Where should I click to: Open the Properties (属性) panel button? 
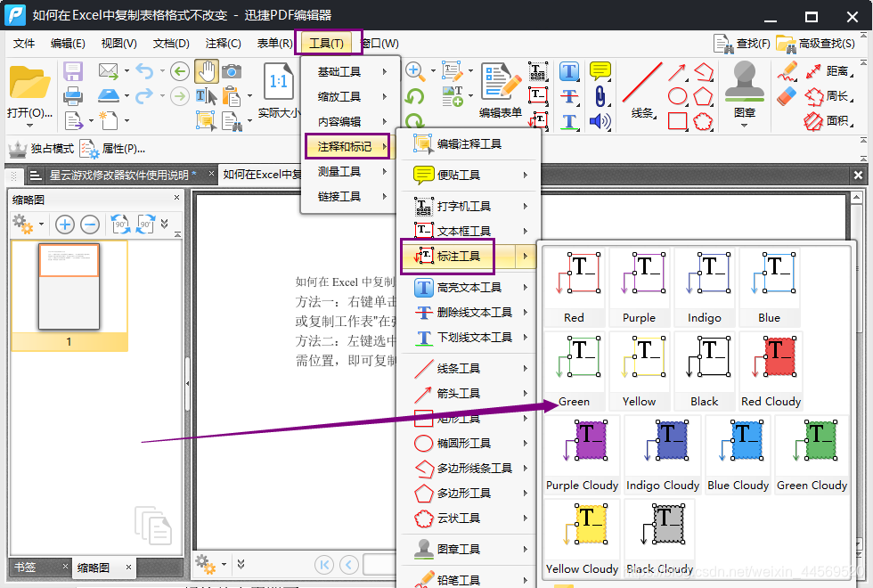(x=112, y=149)
